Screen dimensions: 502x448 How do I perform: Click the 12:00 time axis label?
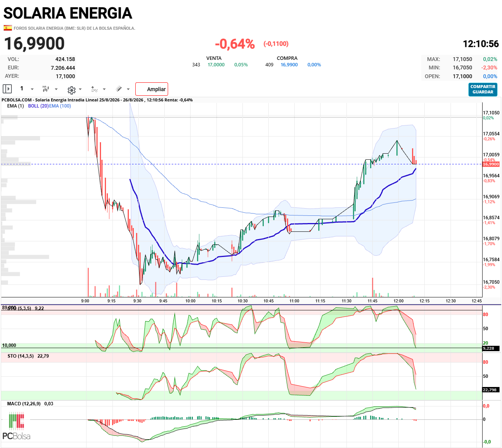click(399, 301)
